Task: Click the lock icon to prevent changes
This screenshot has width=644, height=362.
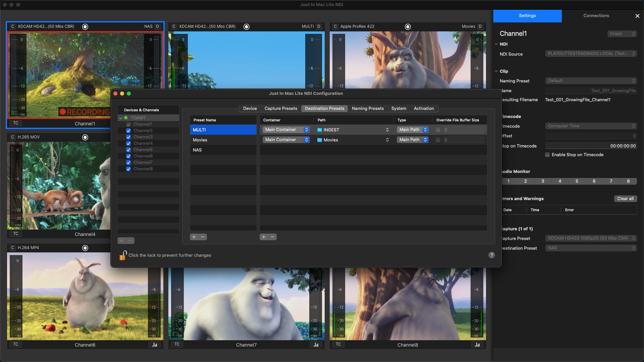Action: tap(123, 255)
